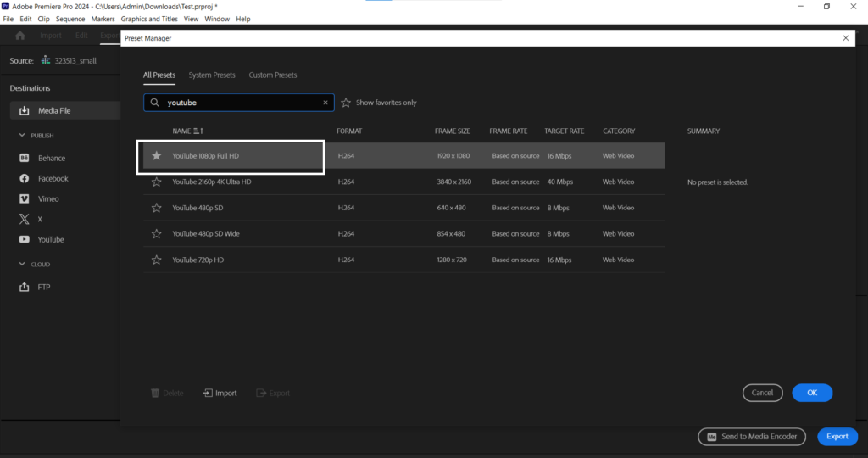The height and width of the screenshot is (458, 868).
Task: Favorite the YouTube 2160p 4K Ultra HD preset
Action: tap(156, 182)
